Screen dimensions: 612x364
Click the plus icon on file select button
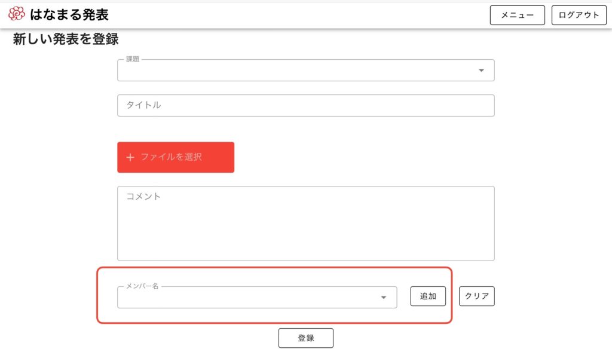[130, 157]
